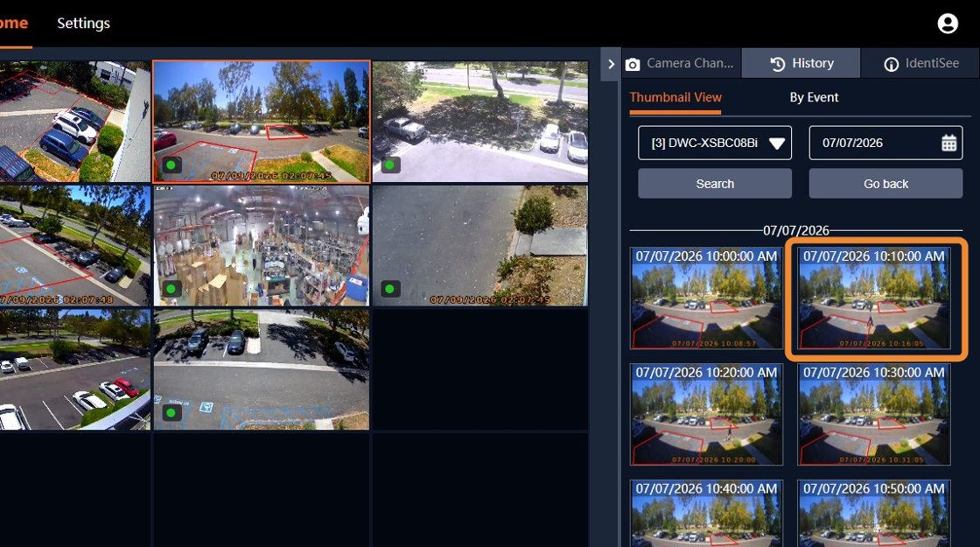The width and height of the screenshot is (980, 547).
Task: Select the white pickup truck street camera feed
Action: [x=480, y=122]
